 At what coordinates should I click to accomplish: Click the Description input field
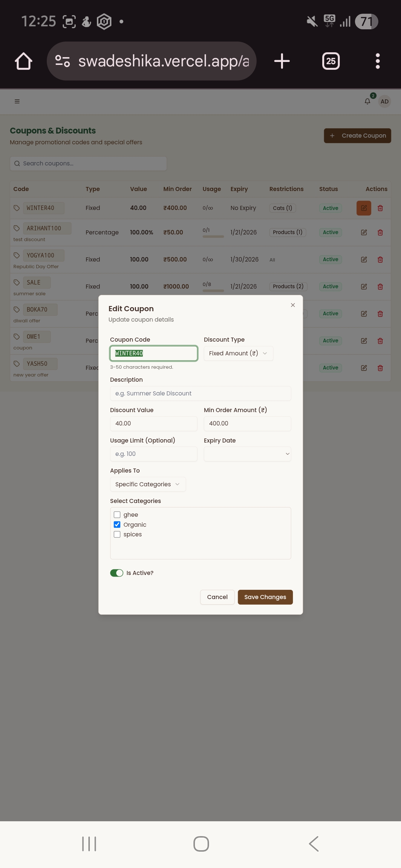tap(200, 394)
